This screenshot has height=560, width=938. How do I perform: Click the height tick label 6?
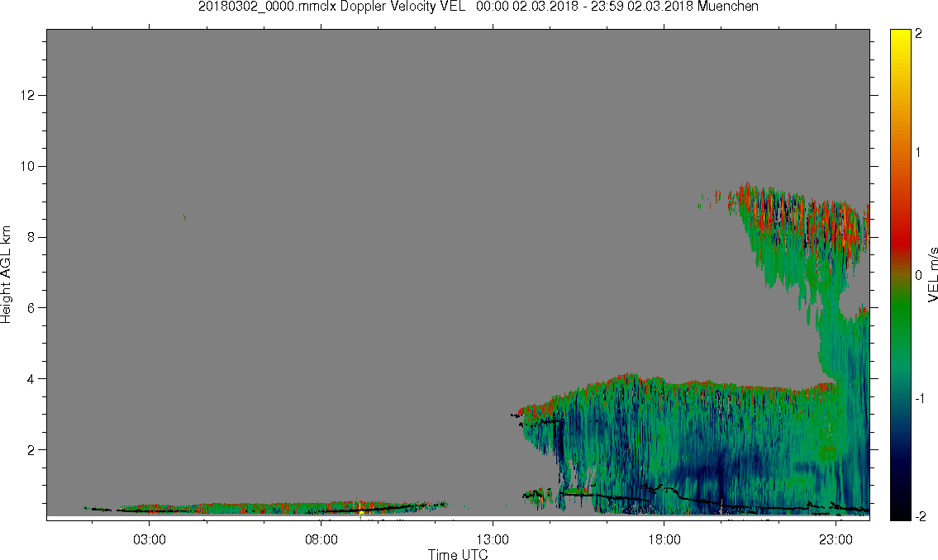point(32,308)
